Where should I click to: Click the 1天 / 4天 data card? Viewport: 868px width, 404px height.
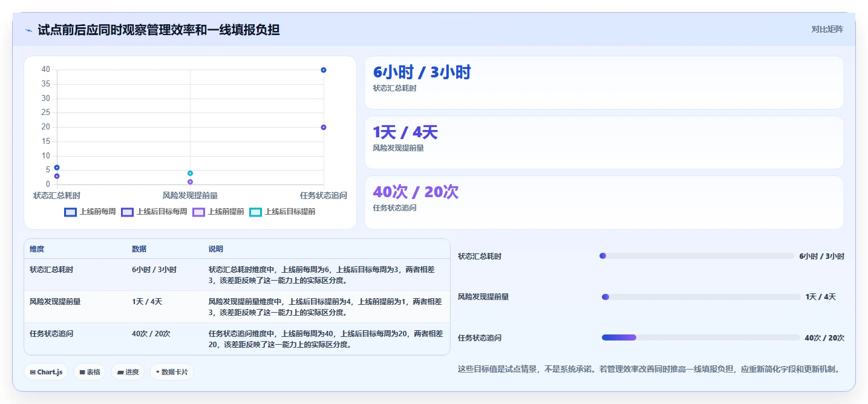point(604,142)
